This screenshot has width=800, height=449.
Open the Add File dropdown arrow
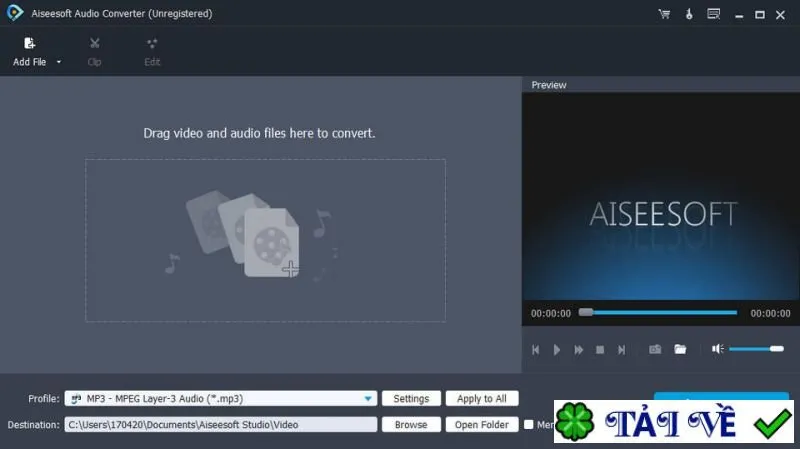59,62
